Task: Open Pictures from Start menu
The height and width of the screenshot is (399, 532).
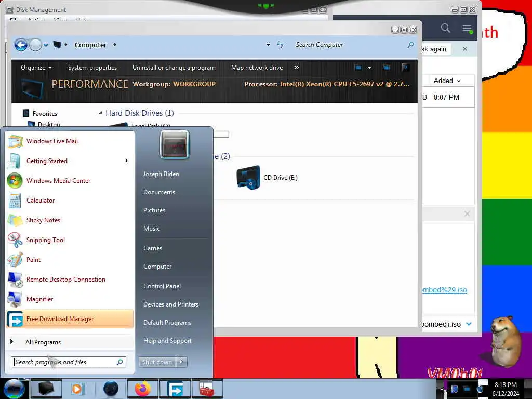Action: coord(154,210)
